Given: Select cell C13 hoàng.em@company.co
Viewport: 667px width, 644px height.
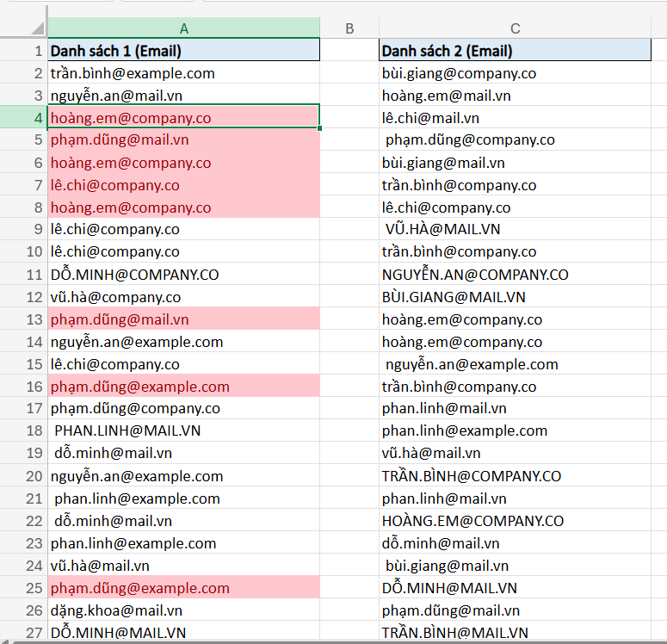Looking at the screenshot, I should (515, 319).
